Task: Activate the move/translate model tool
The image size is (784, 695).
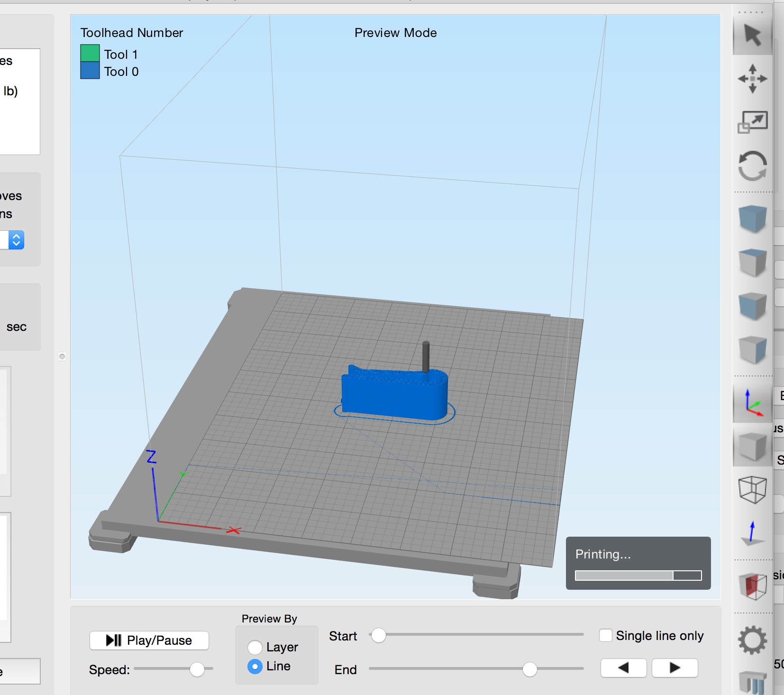Action: (x=752, y=79)
